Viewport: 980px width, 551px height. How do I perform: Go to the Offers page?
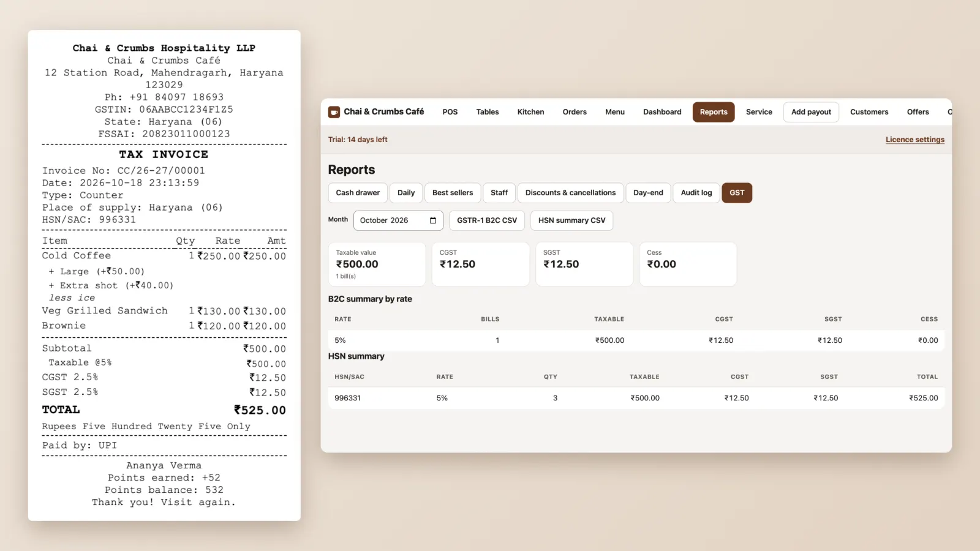(x=918, y=112)
